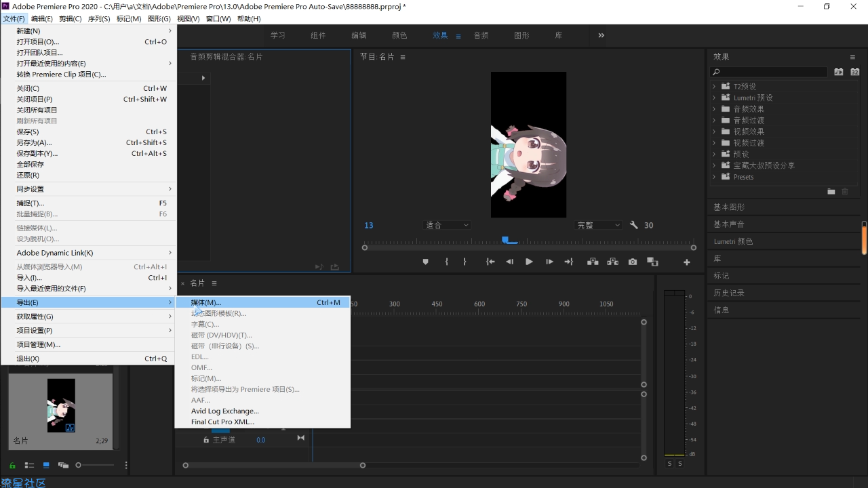The width and height of the screenshot is (868, 488).
Task: Step back one frame
Action: [x=509, y=262]
